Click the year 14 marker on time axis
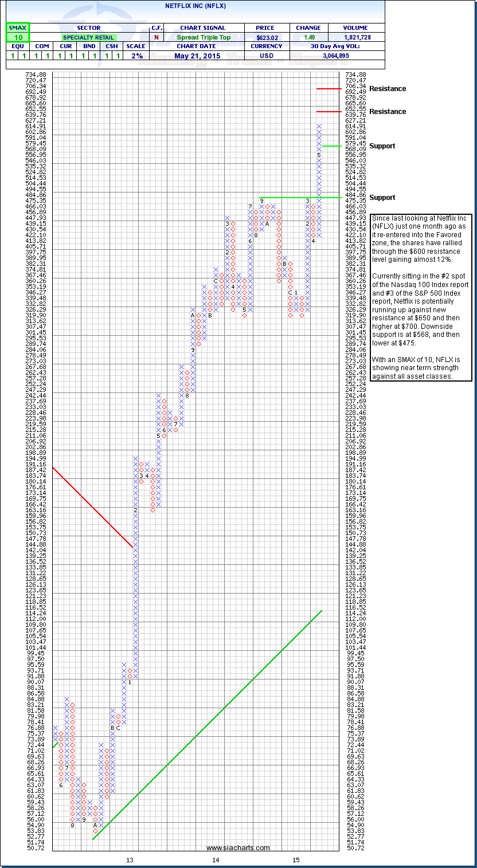Viewport: 477px width, 868px height. pyautogui.click(x=216, y=860)
